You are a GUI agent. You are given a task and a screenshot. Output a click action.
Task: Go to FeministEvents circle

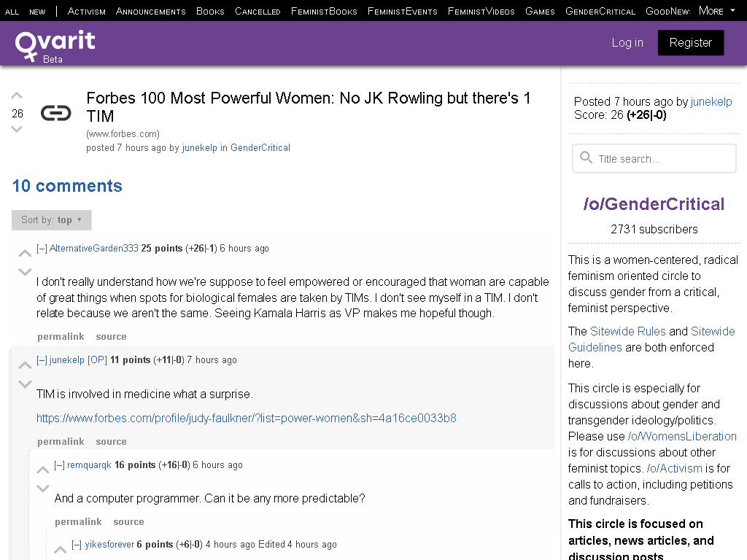[x=403, y=11]
